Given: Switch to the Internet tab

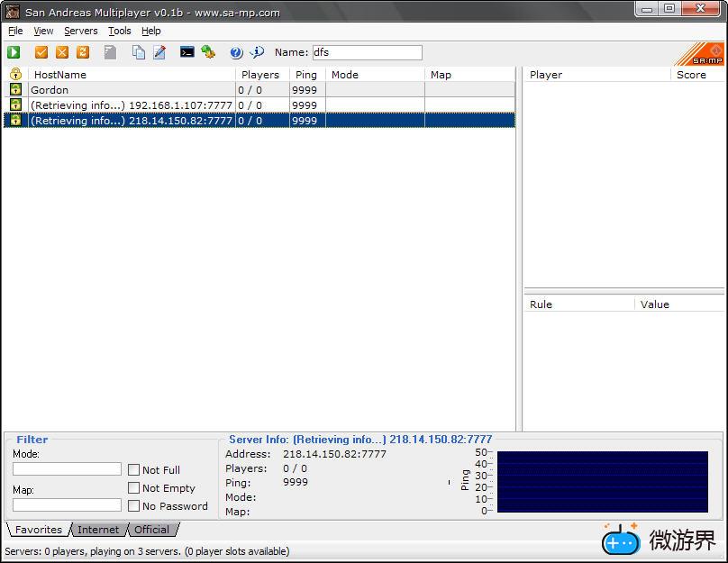Looking at the screenshot, I should click(98, 530).
